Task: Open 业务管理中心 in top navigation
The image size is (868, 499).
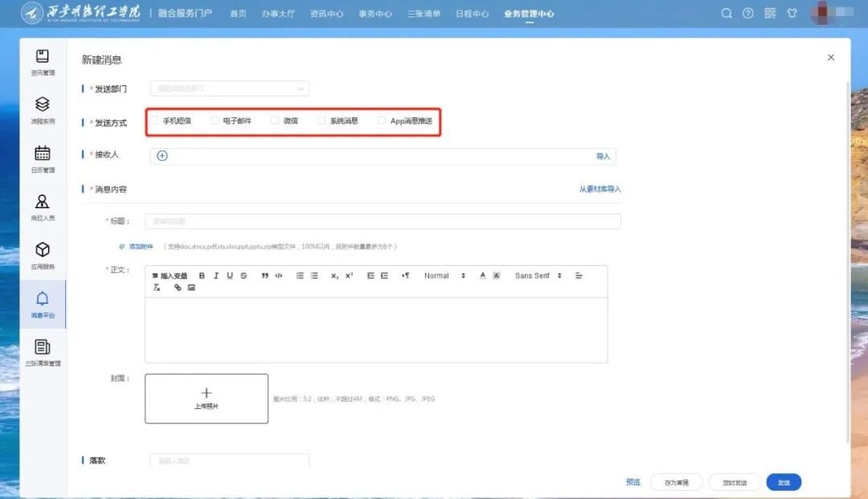Action: click(x=529, y=14)
